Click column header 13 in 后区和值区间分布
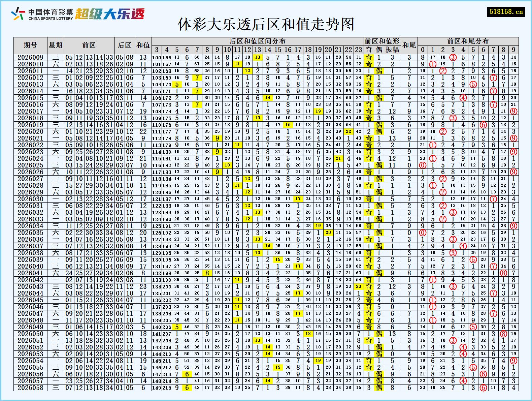532x401 pixels. 258,50
